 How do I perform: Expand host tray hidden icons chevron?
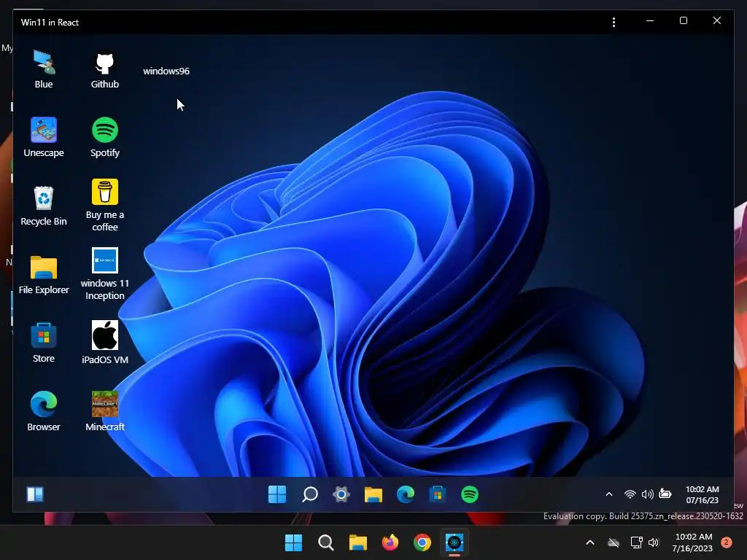coord(589,542)
